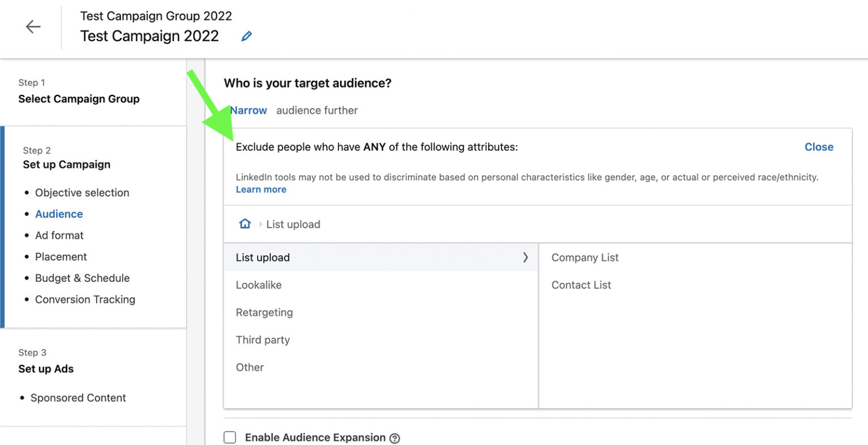Click the Learn more link
Screen dimensions: 868x445
261,189
